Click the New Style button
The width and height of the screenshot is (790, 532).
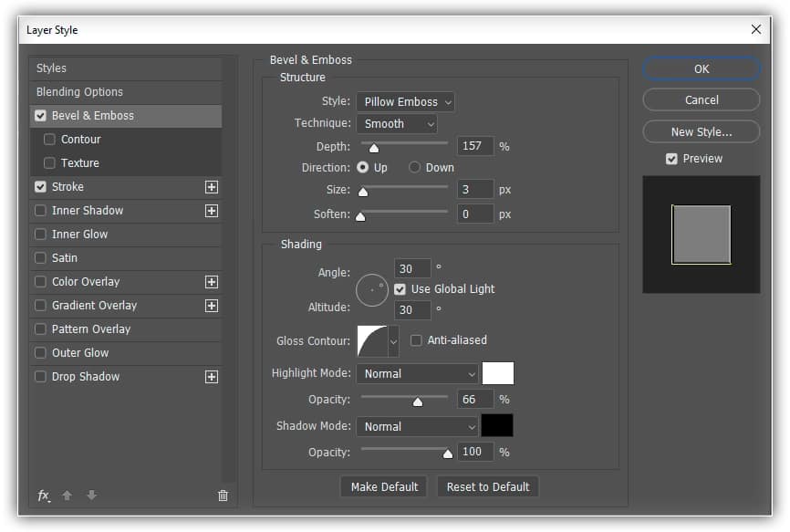click(x=701, y=131)
